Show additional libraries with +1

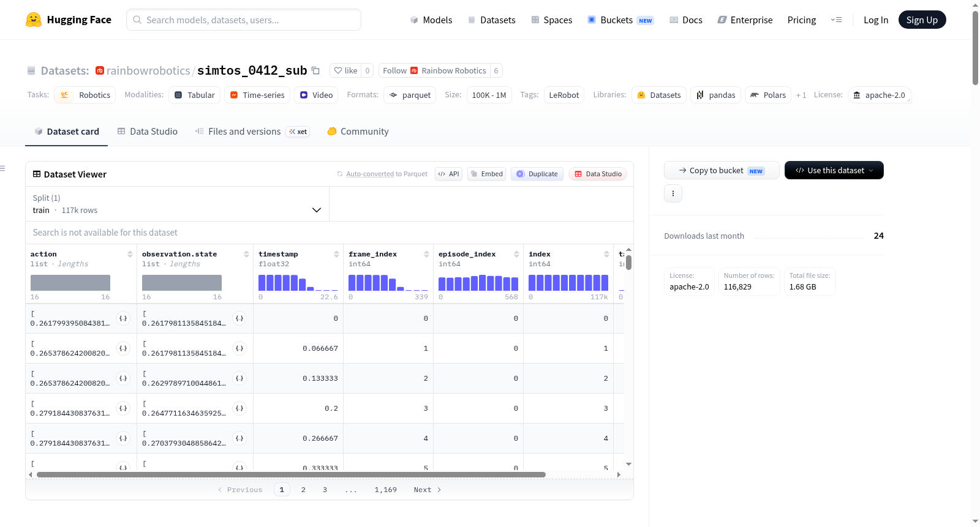click(801, 95)
